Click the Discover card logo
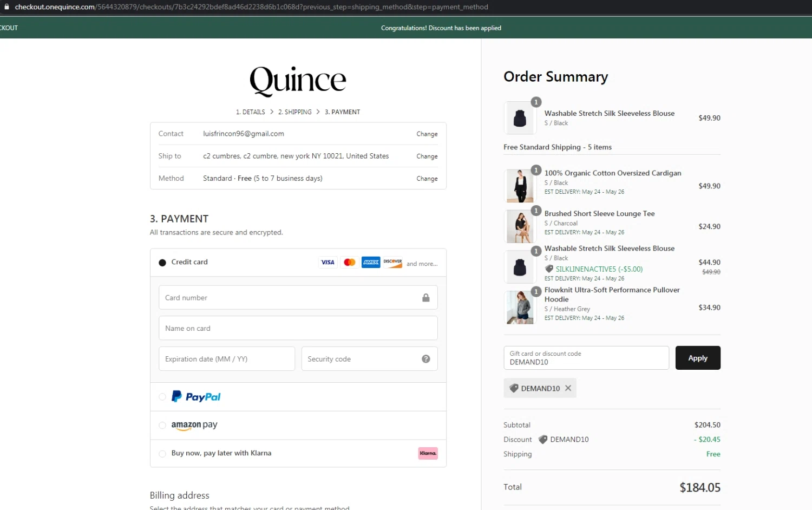The width and height of the screenshot is (812, 510). click(392, 263)
